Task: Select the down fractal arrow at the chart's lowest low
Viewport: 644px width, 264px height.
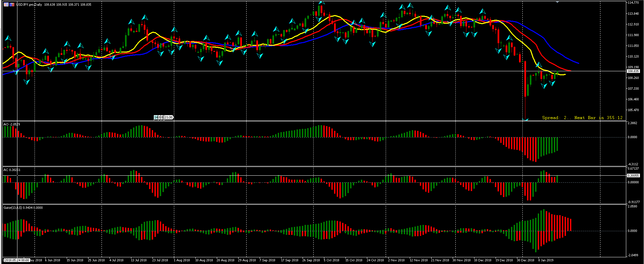Action: point(525,119)
